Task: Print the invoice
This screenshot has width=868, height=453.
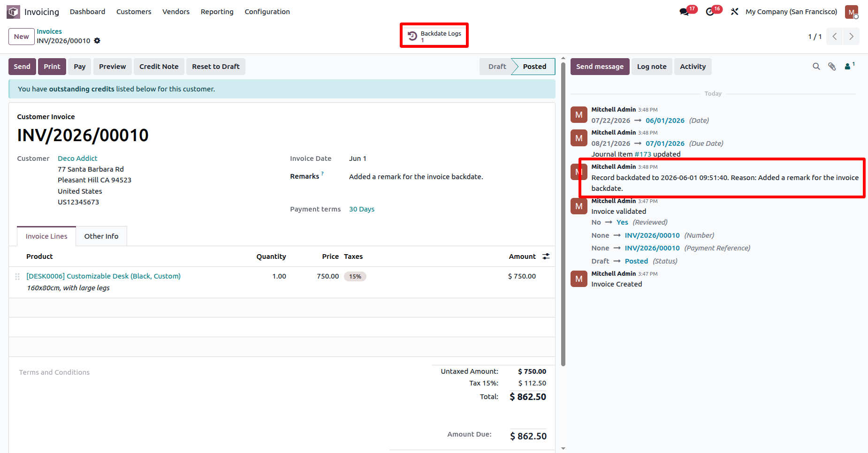Action: click(52, 67)
